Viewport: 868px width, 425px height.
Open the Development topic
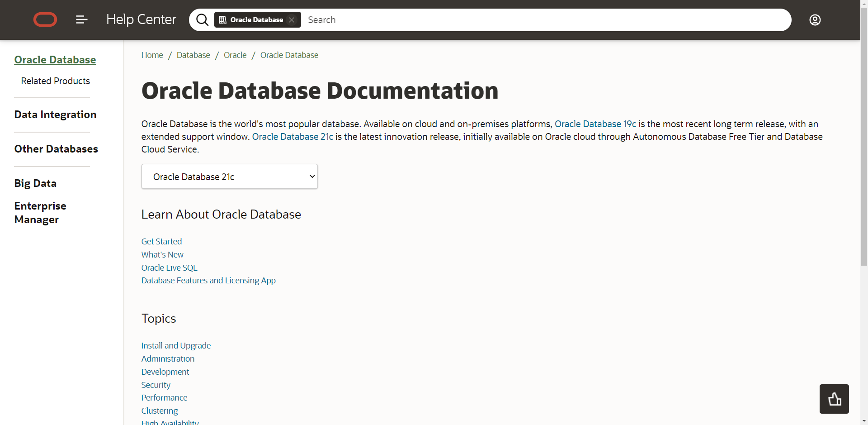click(165, 372)
